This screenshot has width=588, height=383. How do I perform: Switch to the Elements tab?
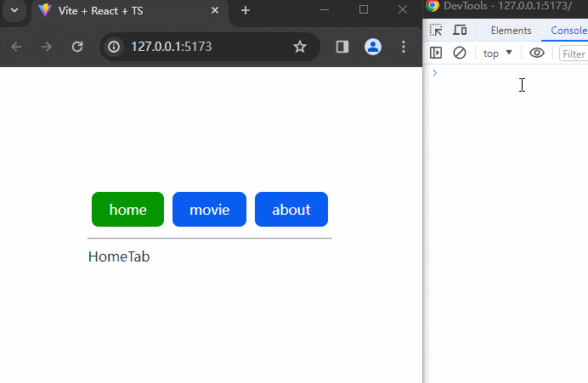[511, 31]
